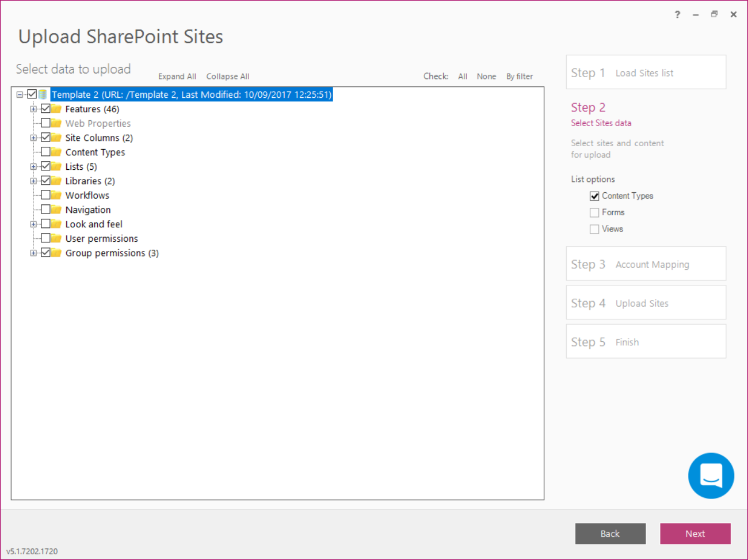The width and height of the screenshot is (748, 560).
Task: Uncheck the Group permissions (3) checkbox
Action: 45,253
